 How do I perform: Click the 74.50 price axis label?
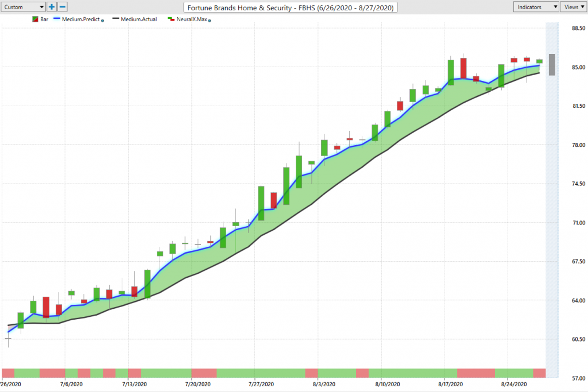pos(578,184)
